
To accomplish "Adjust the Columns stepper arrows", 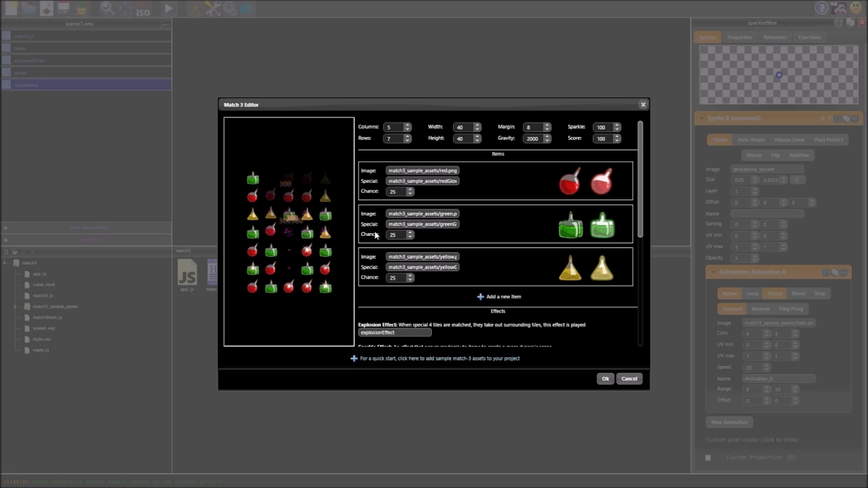I will pos(407,127).
